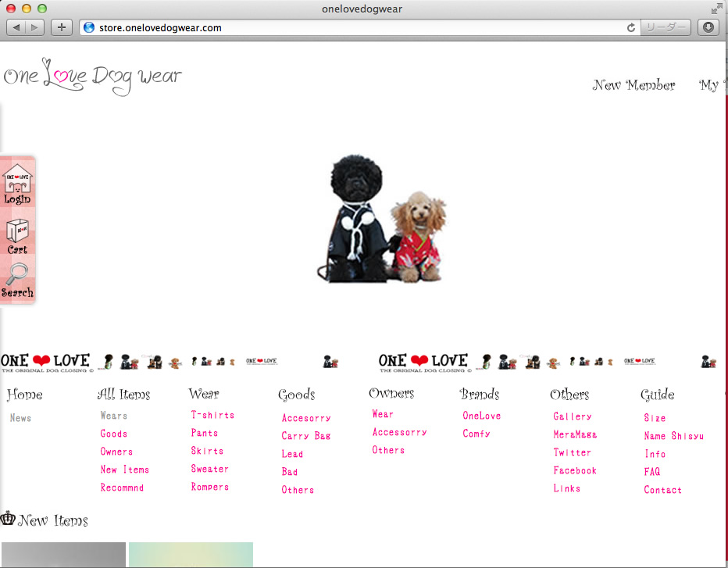Viewport: 728px width, 568px height.
Task: Click the One Love Dog Wear logo
Action: tap(93, 77)
